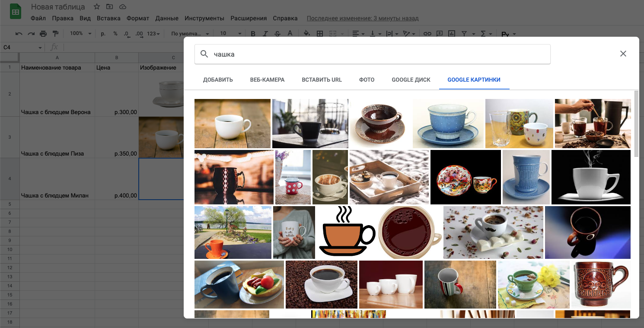Toggle italic formatting in toolbar

(265, 34)
